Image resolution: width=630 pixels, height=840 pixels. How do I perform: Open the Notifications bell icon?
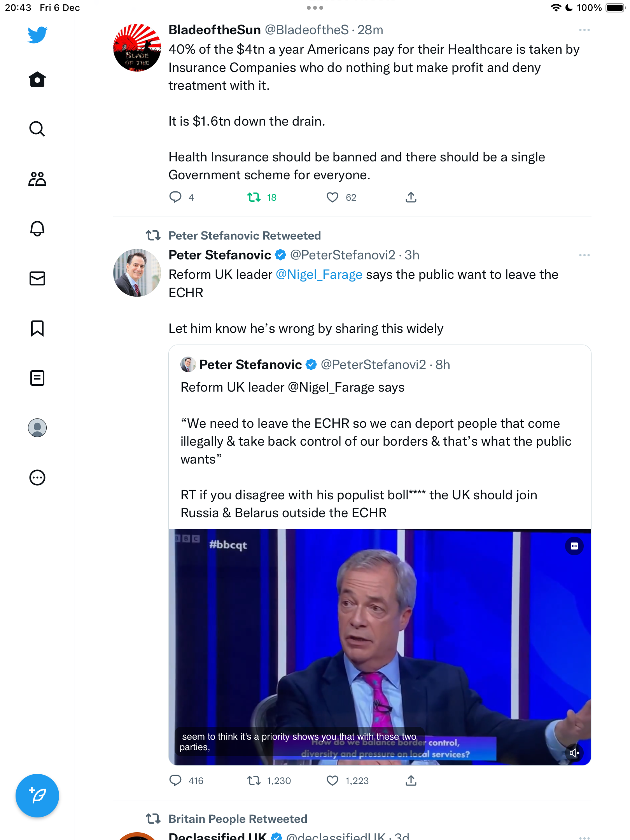click(37, 229)
